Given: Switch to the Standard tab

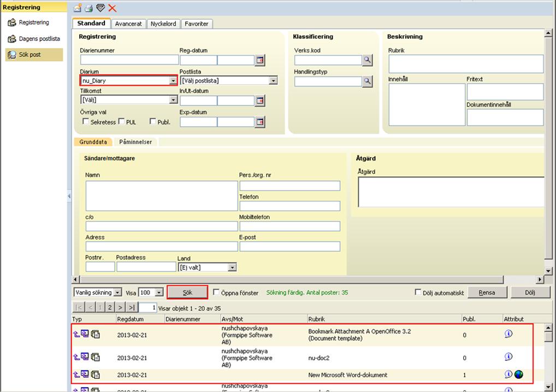Looking at the screenshot, I should [91, 23].
